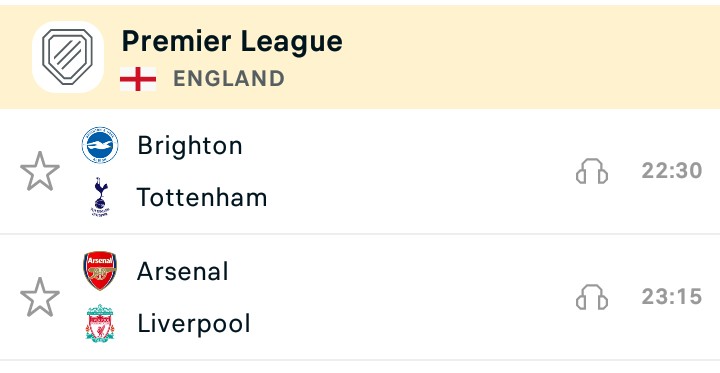Click the England flag icon
Image resolution: width=720 pixels, height=373 pixels.
click(x=138, y=79)
